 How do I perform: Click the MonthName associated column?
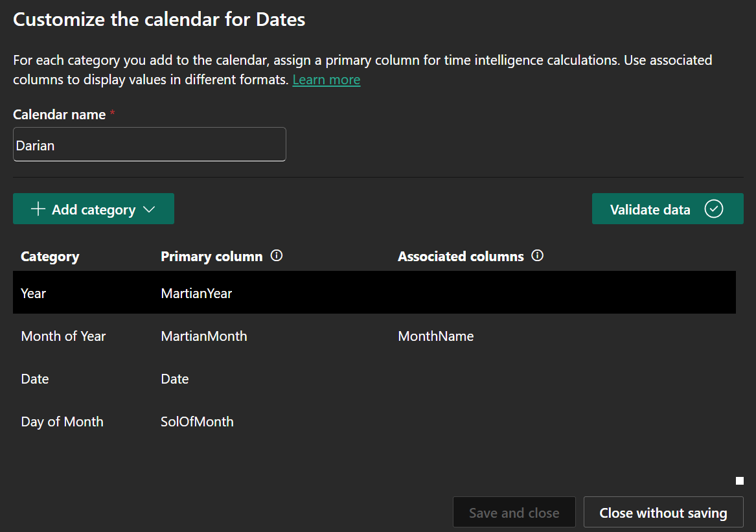coord(436,336)
